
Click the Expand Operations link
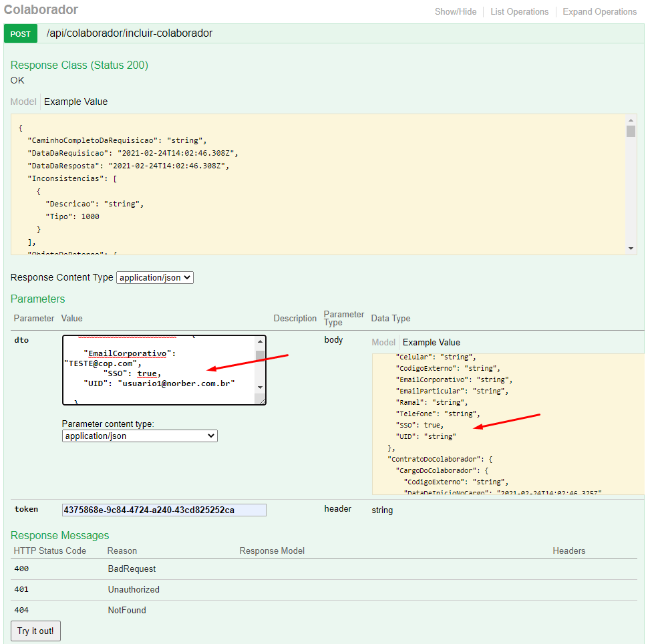tap(599, 11)
